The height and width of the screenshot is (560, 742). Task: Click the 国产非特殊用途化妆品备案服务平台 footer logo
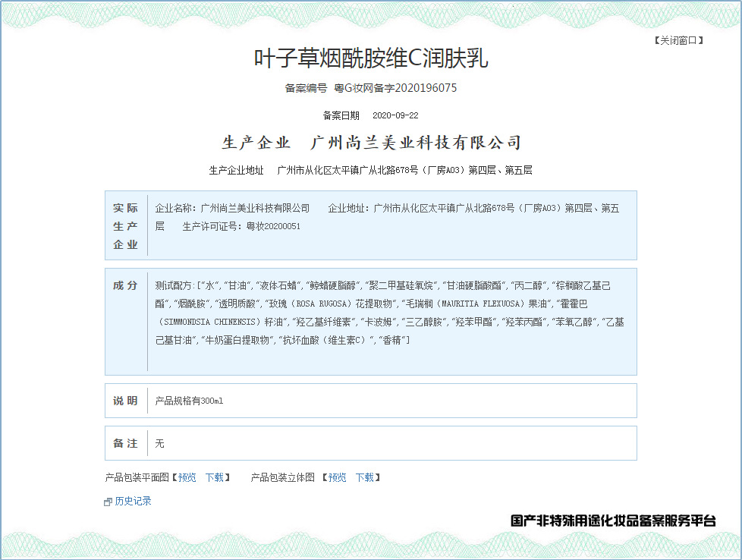[613, 521]
